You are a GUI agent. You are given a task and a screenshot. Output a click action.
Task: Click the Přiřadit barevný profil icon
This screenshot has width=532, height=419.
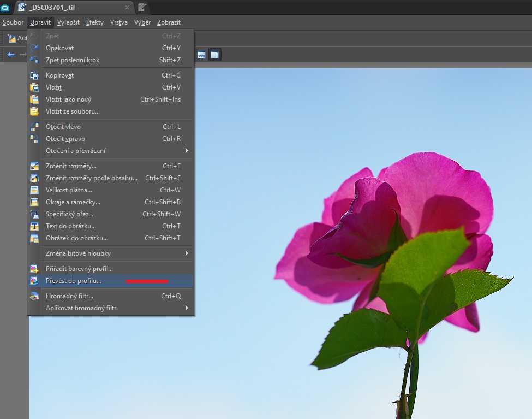[x=34, y=269]
